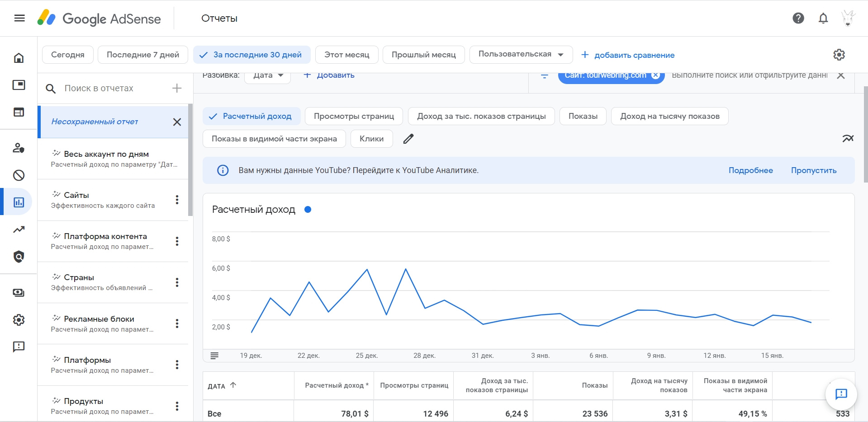868x422 pixels.
Task: Enable the Клики metric chip
Action: pos(371,139)
